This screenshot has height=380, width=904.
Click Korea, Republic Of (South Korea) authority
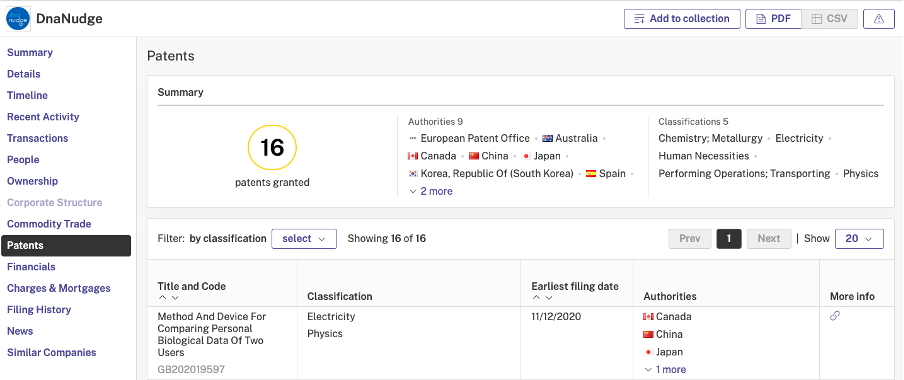click(x=497, y=174)
